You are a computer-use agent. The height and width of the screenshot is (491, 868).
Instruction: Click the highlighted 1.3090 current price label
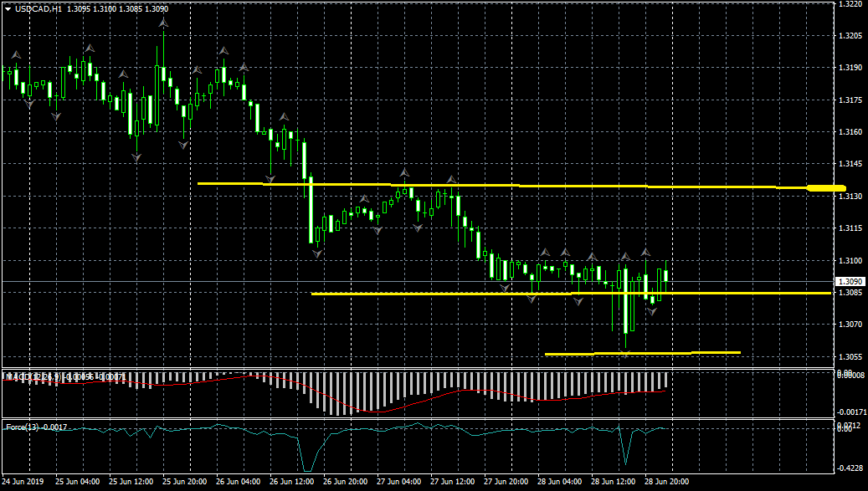[x=850, y=282]
